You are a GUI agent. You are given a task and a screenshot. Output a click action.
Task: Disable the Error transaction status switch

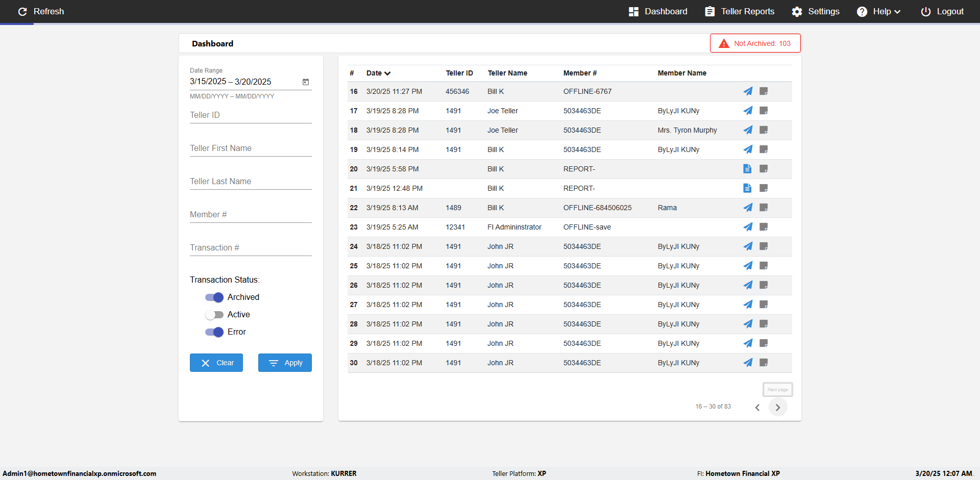[214, 332]
